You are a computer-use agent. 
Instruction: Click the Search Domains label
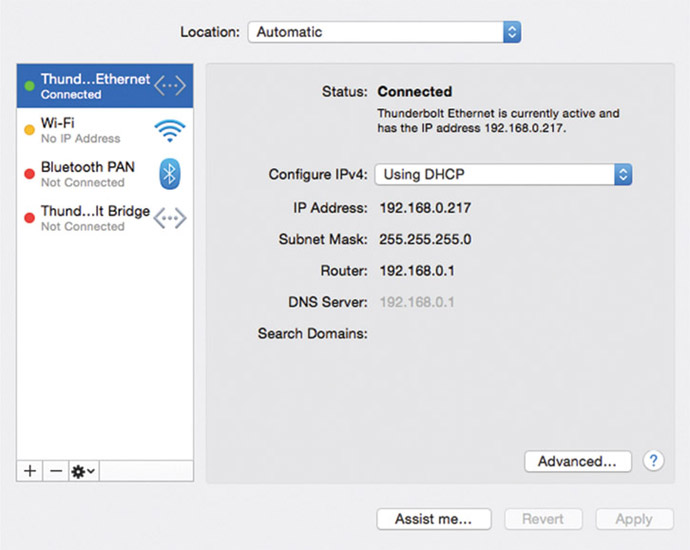[312, 334]
